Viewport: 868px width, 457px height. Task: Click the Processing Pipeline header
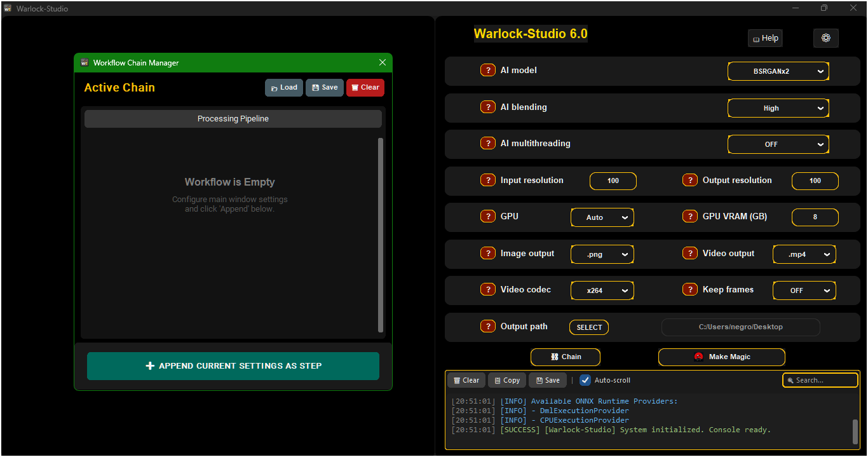[233, 119]
